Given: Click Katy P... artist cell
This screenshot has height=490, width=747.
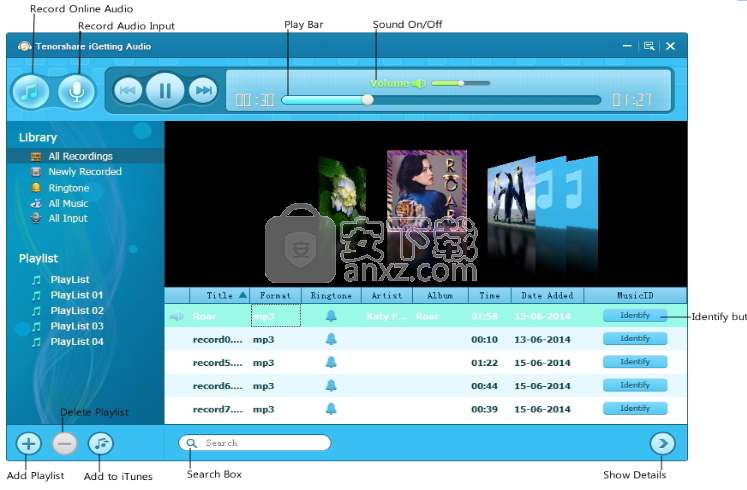Looking at the screenshot, I should [x=387, y=316].
